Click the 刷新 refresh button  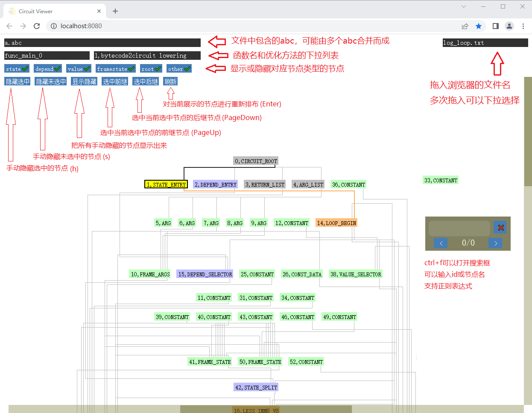coord(170,82)
